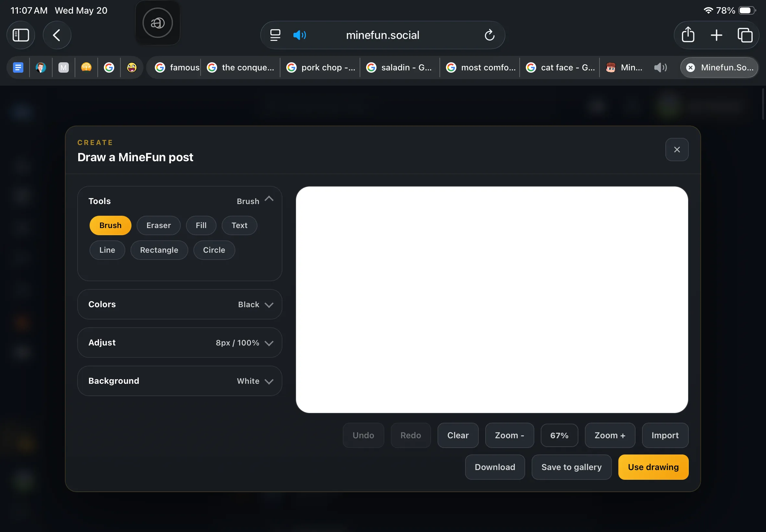Open the page menu icon in address bar

pos(275,35)
